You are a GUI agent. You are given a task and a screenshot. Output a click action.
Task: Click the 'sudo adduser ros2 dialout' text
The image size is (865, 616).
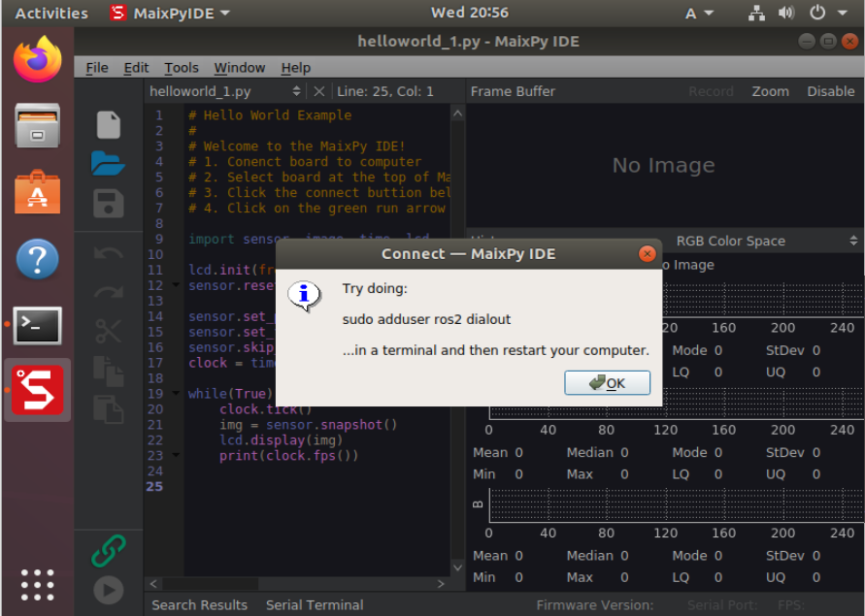click(426, 319)
